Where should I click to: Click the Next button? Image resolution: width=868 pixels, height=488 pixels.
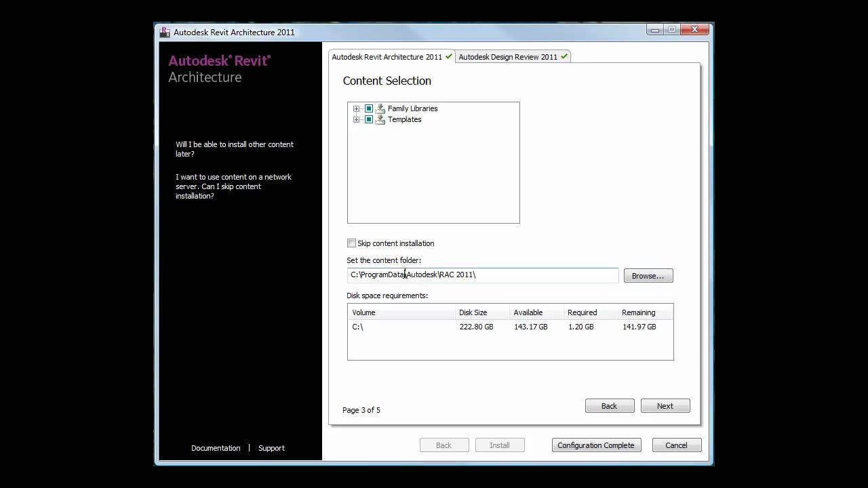[x=665, y=406]
